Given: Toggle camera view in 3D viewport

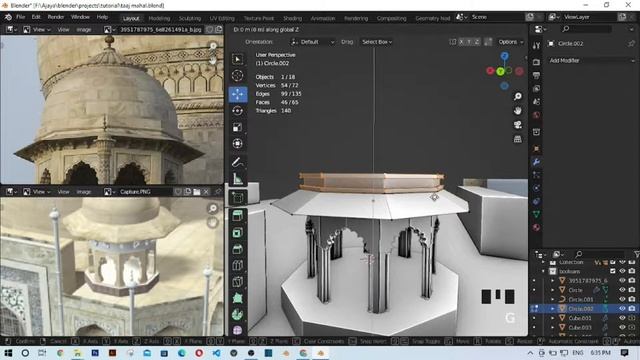Looking at the screenshot, I should click(518, 125).
